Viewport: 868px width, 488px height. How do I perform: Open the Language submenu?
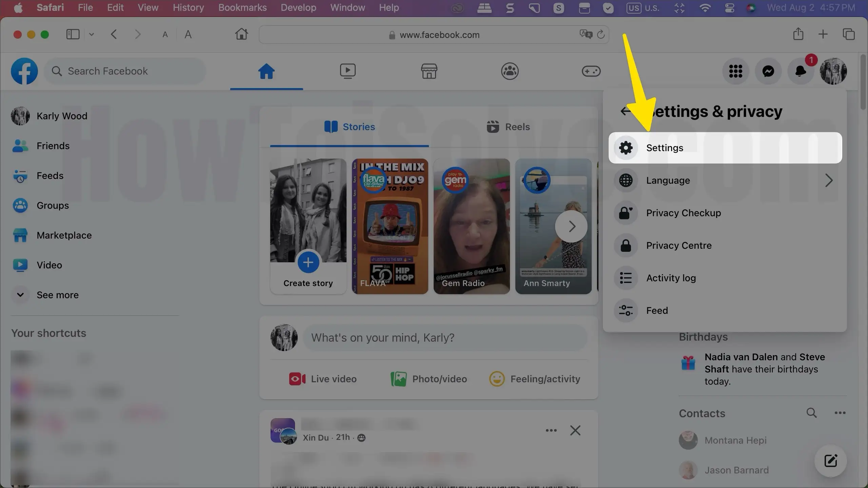725,180
